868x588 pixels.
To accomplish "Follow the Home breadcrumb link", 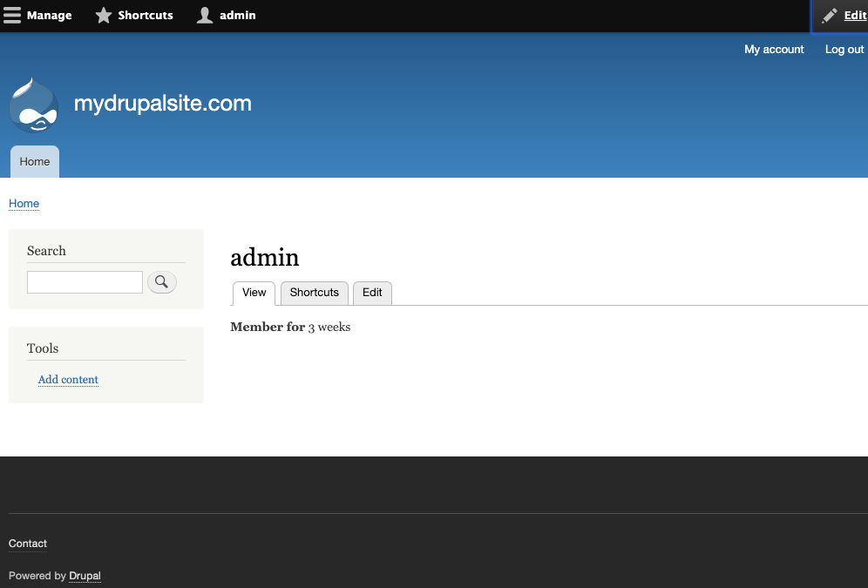I will point(24,203).
